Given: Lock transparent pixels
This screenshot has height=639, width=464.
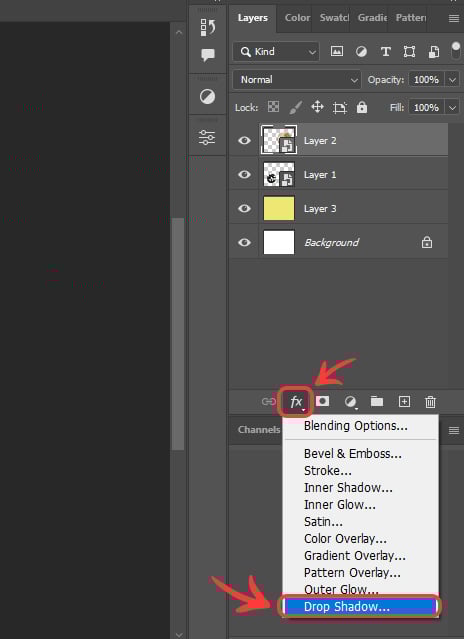Looking at the screenshot, I should 273,107.
